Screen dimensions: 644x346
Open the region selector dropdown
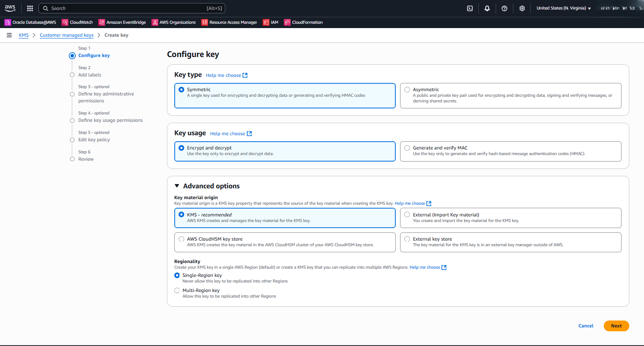click(563, 8)
